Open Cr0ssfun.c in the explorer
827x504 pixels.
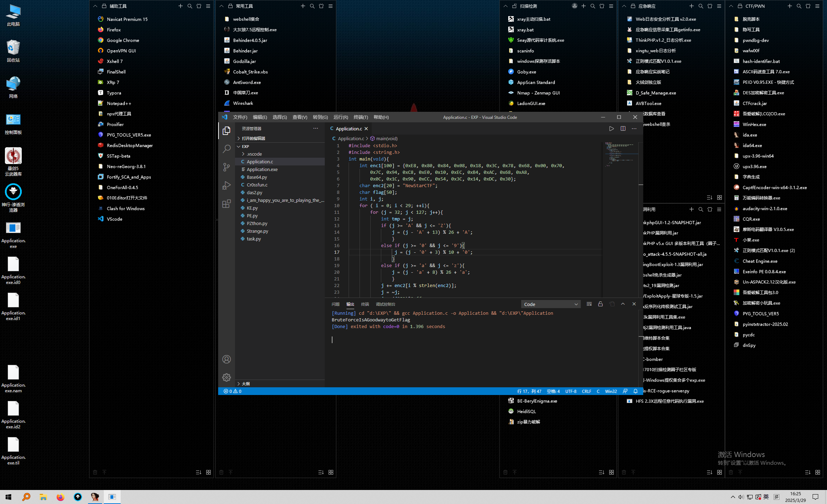(x=257, y=185)
